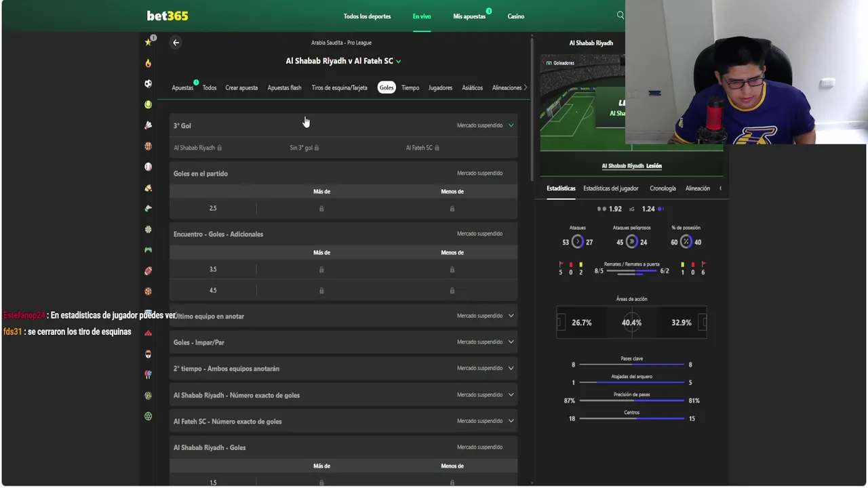Click the Precisión de pases comparison bar
Screen dimensions: 868x488
[631, 401]
